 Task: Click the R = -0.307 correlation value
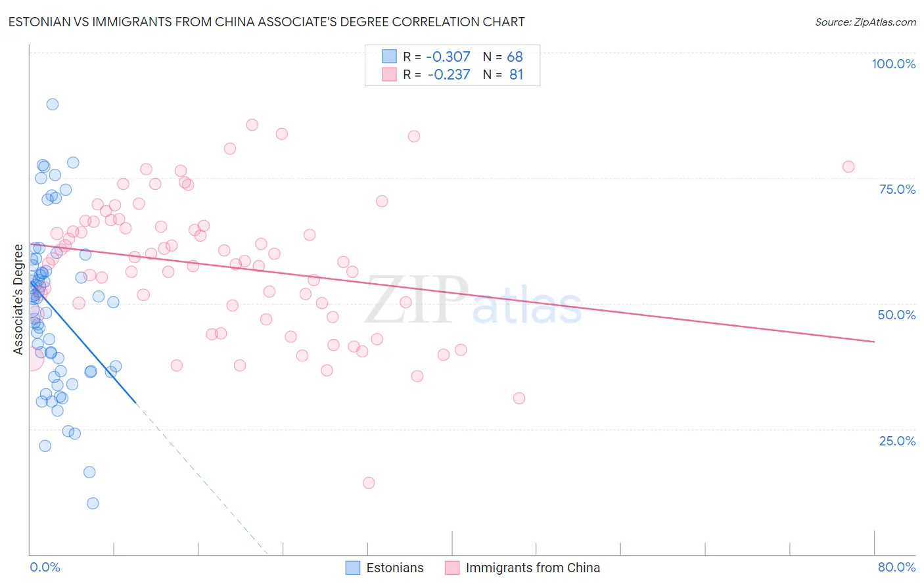437,56
